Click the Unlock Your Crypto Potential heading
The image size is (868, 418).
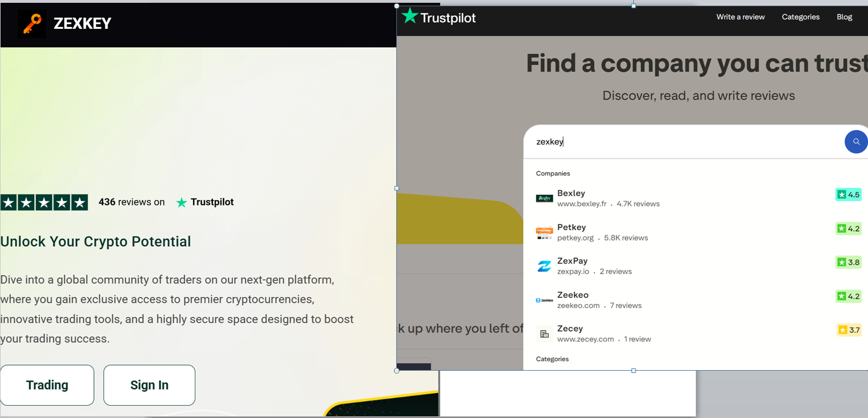96,242
